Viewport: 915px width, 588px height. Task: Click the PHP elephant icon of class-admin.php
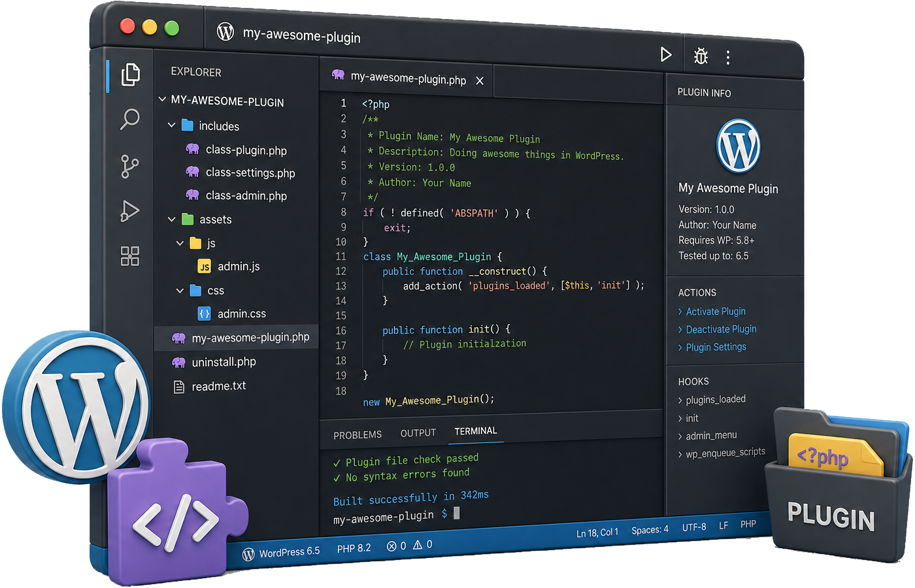point(193,195)
